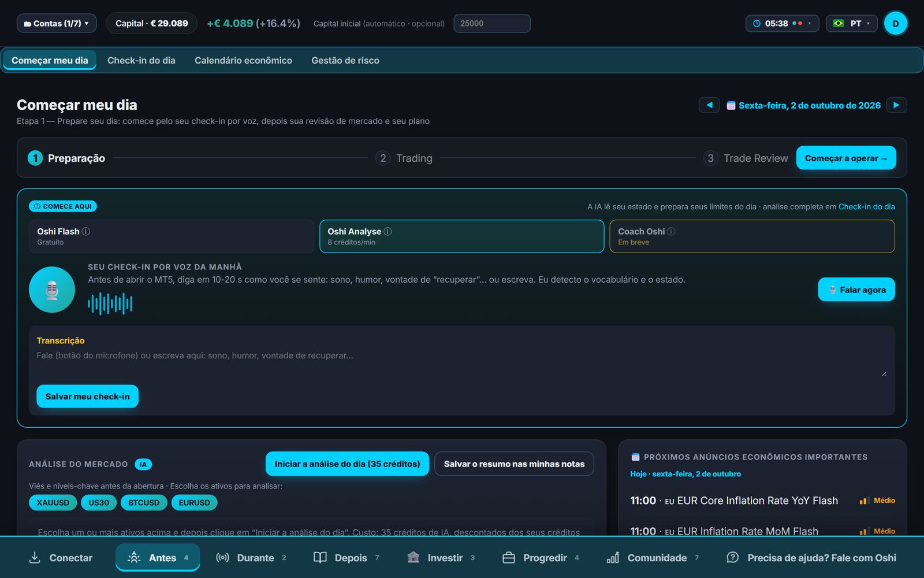This screenshot has height=578, width=924.
Task: Open the user avatar D
Action: click(x=896, y=24)
